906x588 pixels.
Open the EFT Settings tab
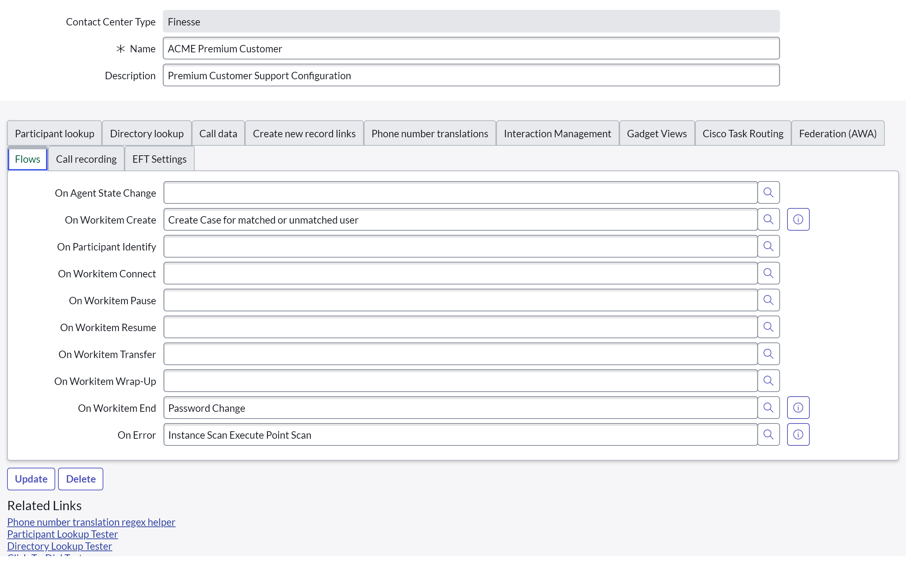click(x=159, y=159)
